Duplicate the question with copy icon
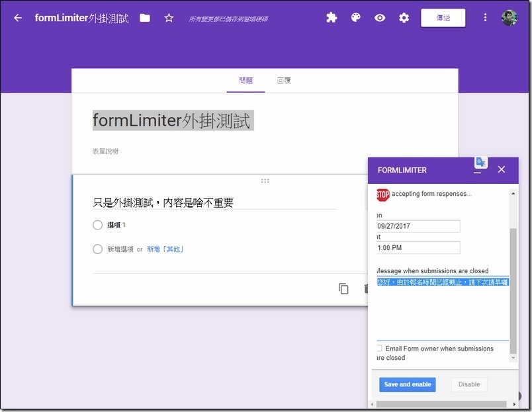Viewport: 532px width, 412px height. (x=343, y=288)
